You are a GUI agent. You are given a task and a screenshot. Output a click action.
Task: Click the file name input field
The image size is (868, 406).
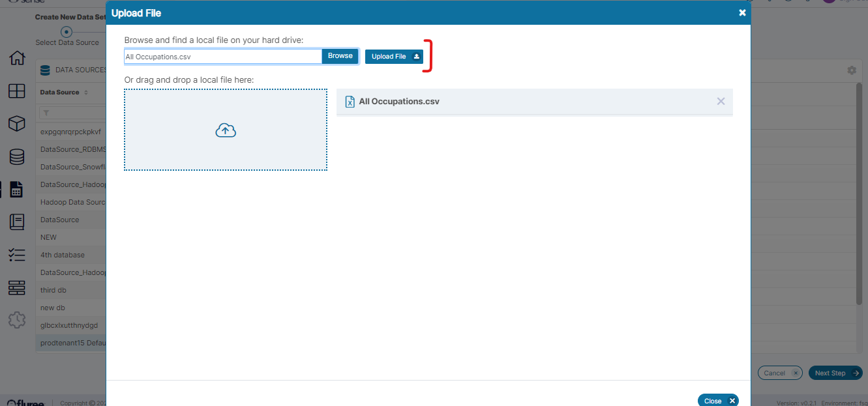pos(223,57)
